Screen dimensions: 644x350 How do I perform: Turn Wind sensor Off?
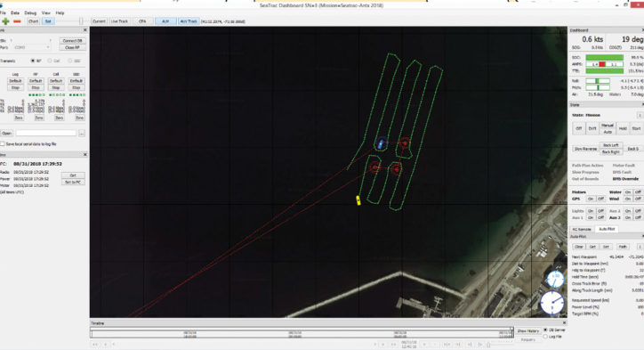pos(638,199)
